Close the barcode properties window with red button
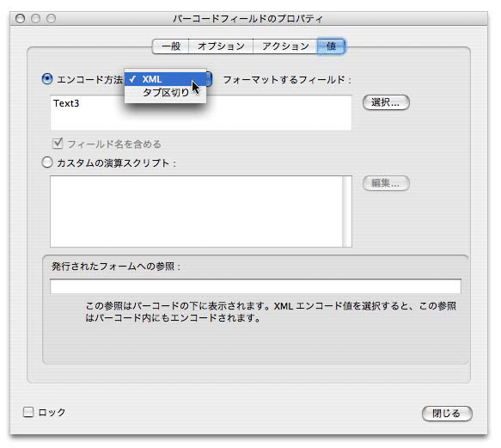This screenshot has width=501, height=448. (20, 19)
